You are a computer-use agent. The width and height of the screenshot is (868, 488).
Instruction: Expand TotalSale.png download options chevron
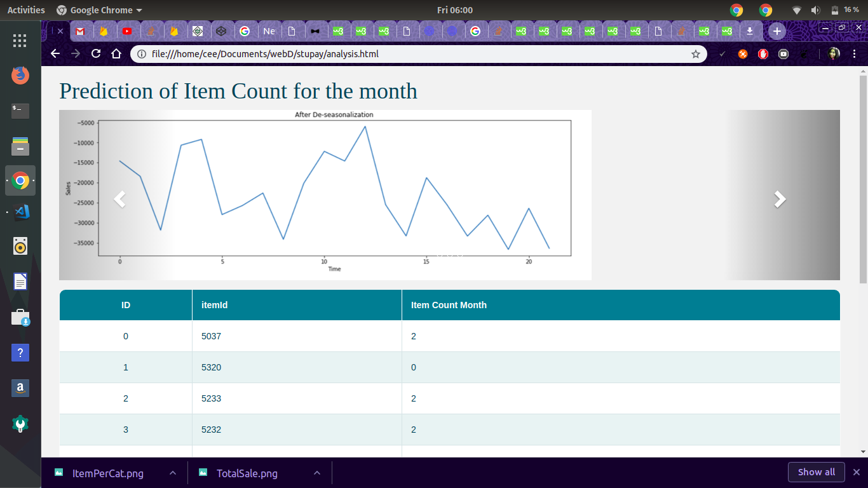[317, 473]
